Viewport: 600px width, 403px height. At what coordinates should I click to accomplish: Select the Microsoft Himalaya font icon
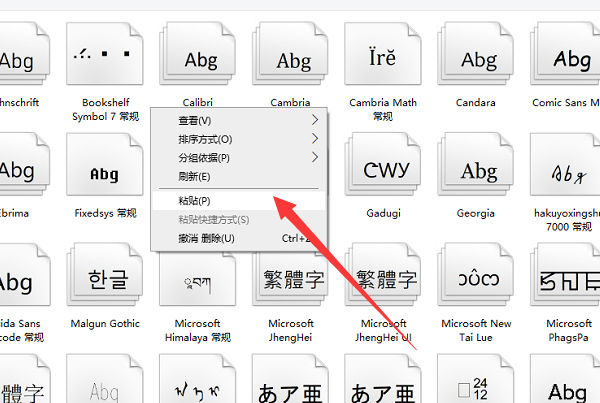click(x=197, y=279)
